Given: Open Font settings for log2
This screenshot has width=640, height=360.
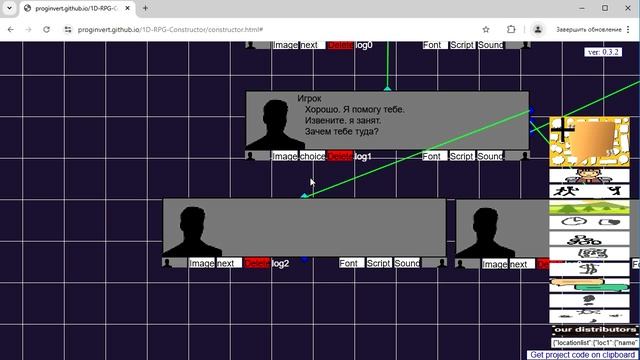Looking at the screenshot, I should tap(352, 263).
